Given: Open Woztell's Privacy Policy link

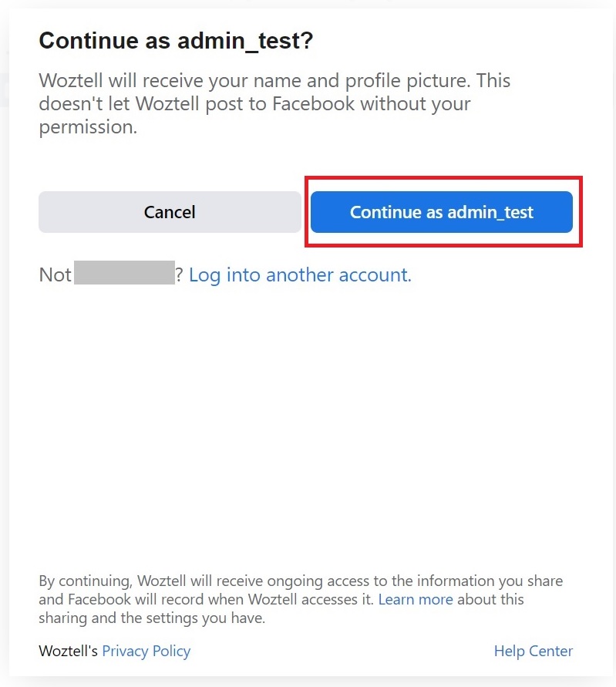Looking at the screenshot, I should 146,652.
